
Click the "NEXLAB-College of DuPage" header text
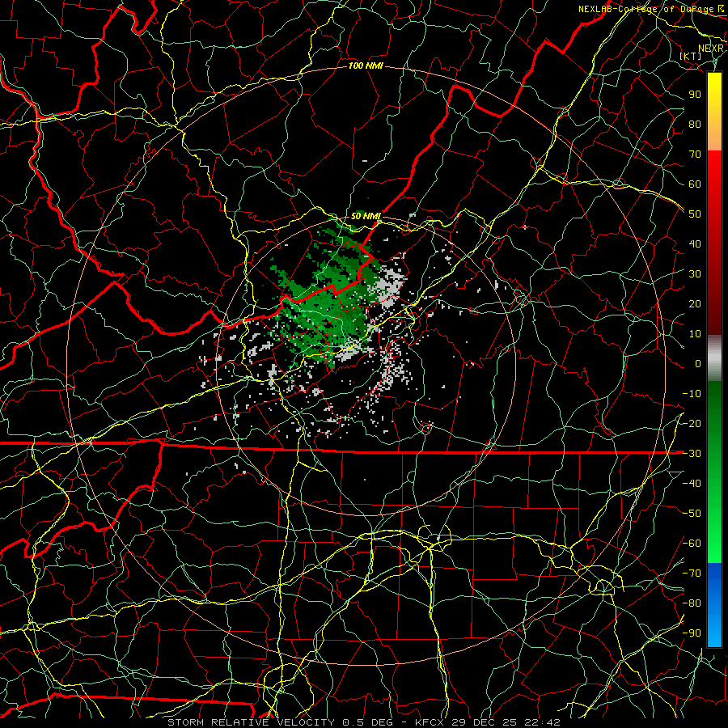click(645, 9)
